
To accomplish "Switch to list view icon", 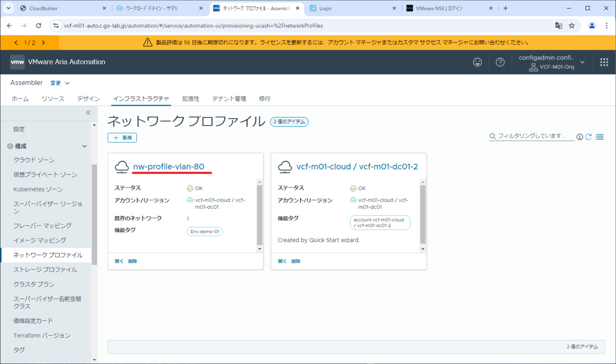I will pyautogui.click(x=599, y=137).
